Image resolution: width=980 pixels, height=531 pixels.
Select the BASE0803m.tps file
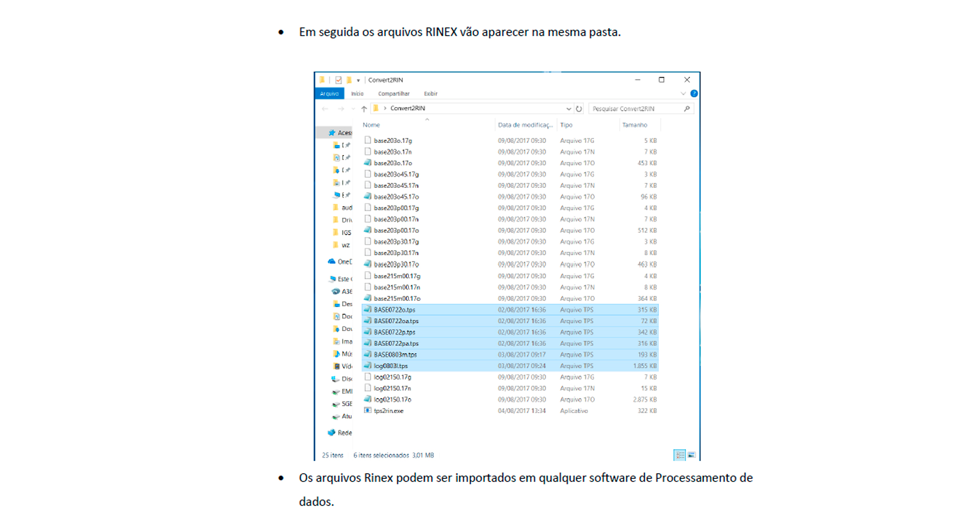pyautogui.click(x=395, y=354)
